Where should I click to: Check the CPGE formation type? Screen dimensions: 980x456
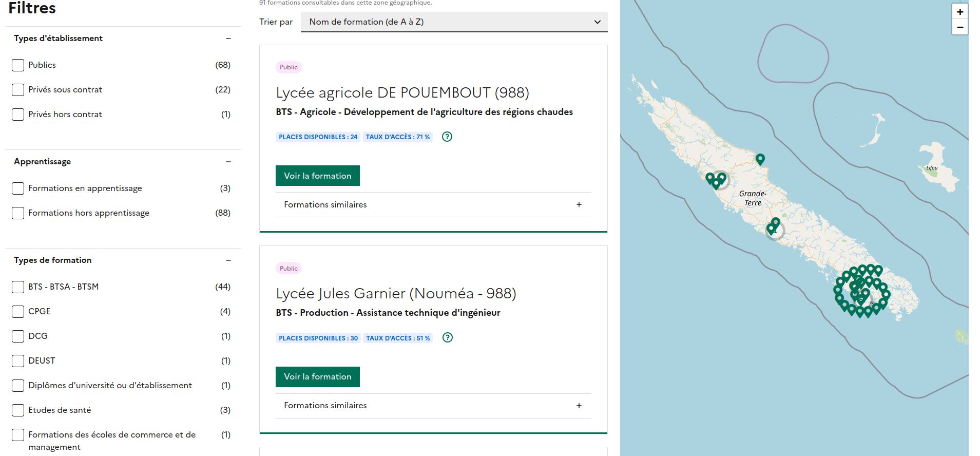point(18,312)
